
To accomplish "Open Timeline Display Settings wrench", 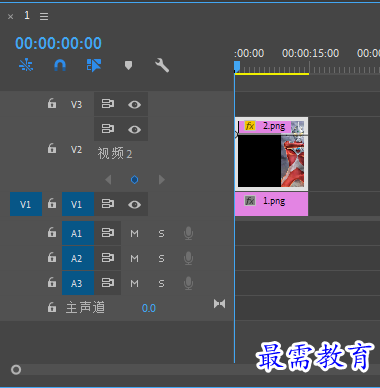I will pyautogui.click(x=162, y=65).
